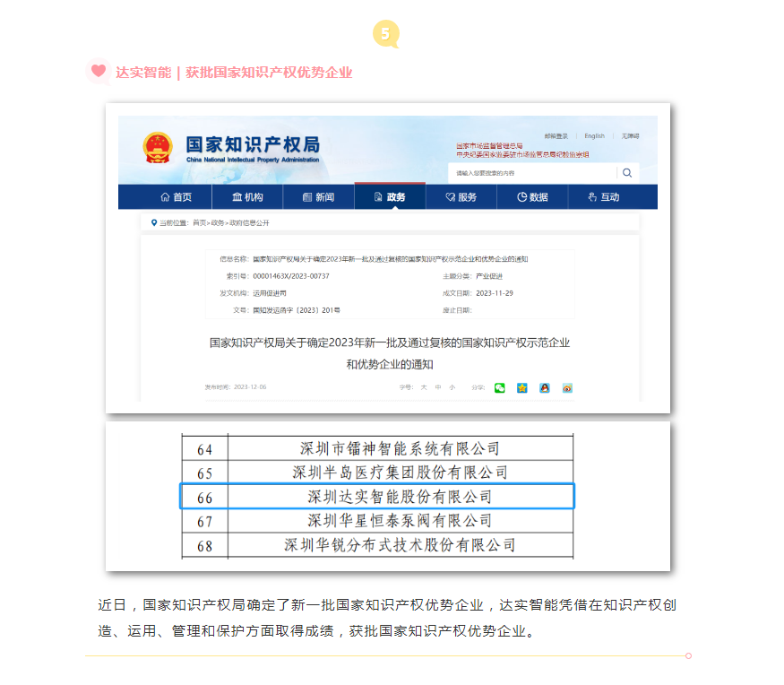Open the 国家市场监督管理总局 link
784x685 pixels.
click(489, 146)
